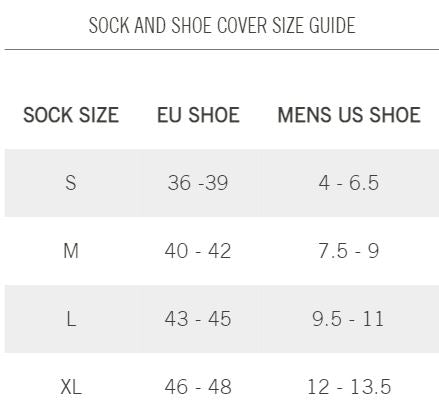
Task: Click the XL sock size cell
Action: tap(71, 387)
